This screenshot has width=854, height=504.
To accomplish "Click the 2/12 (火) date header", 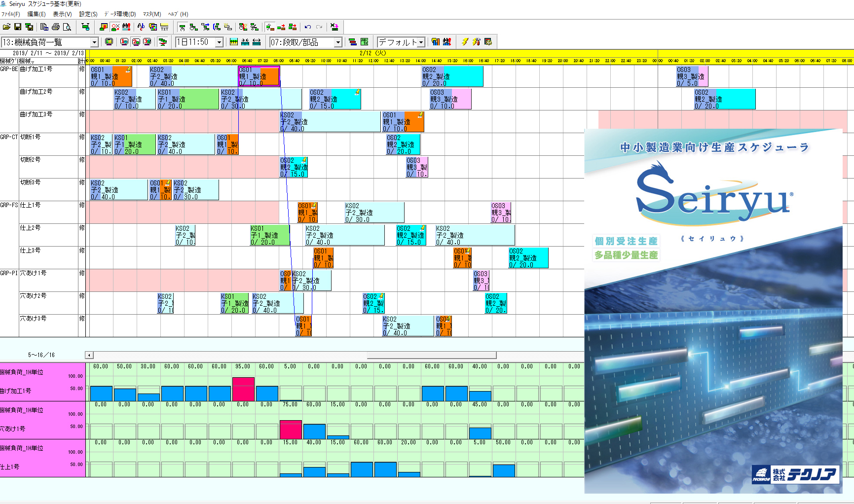I will tap(372, 53).
